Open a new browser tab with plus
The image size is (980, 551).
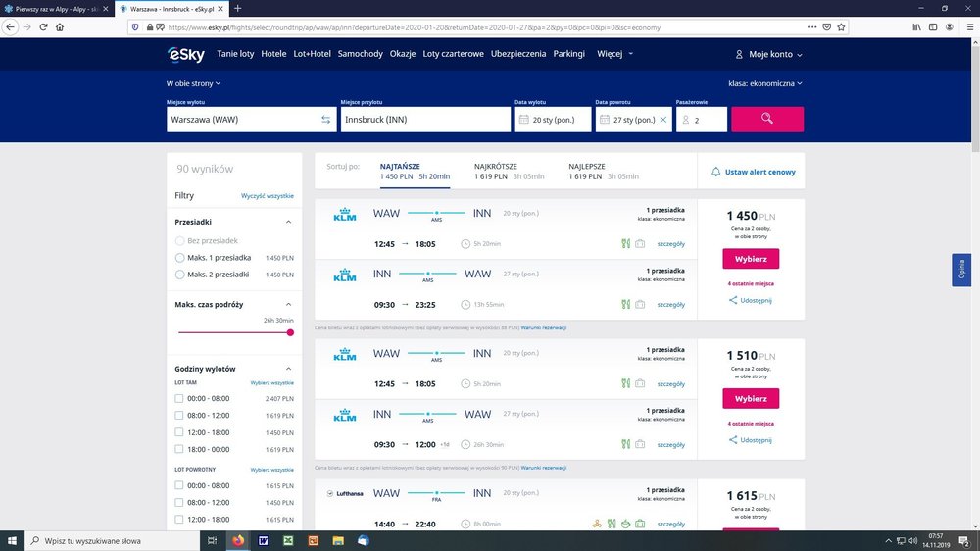point(237,9)
